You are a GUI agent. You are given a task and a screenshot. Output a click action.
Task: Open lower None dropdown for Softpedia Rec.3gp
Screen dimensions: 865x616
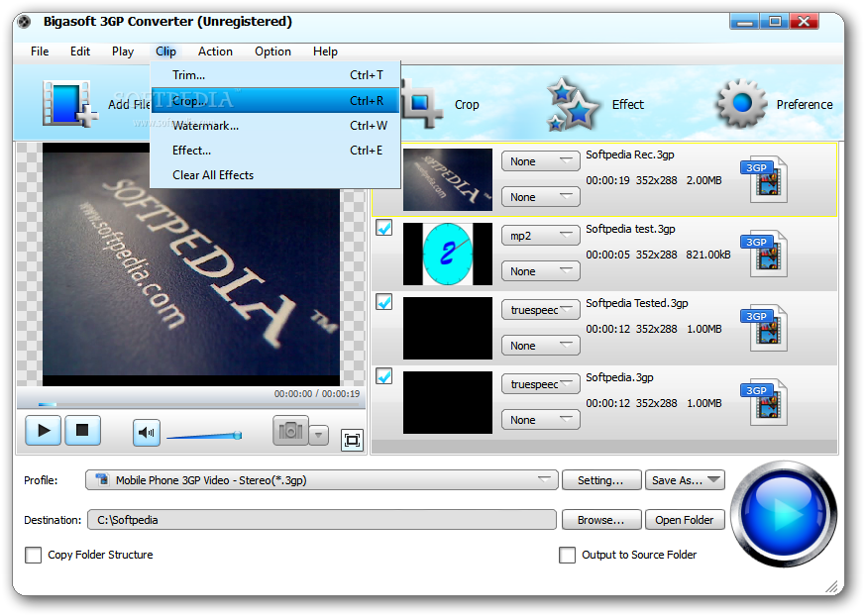541,197
